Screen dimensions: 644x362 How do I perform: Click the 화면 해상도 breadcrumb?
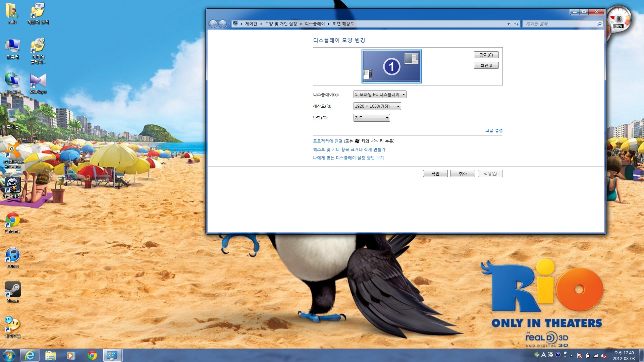[343, 24]
